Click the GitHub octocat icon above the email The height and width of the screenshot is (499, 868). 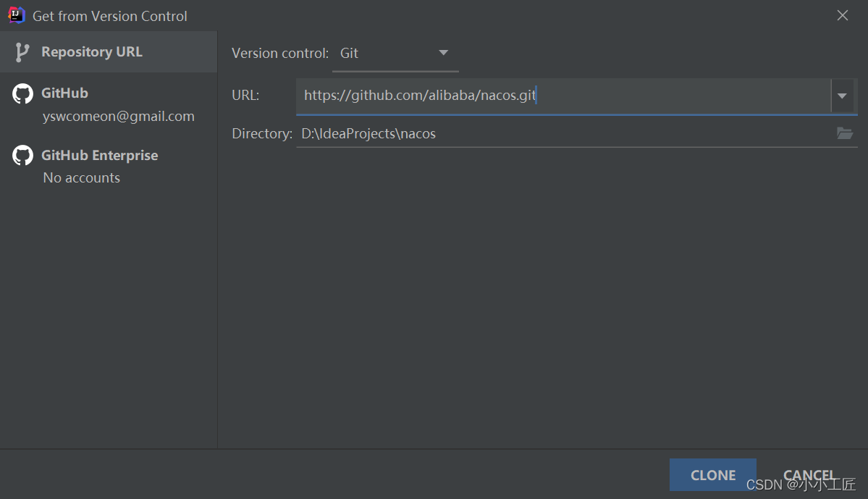pos(23,93)
